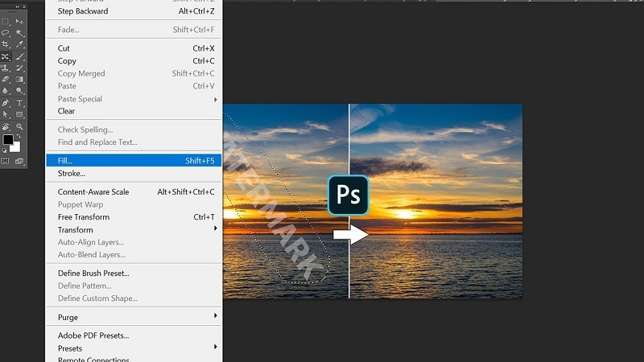The width and height of the screenshot is (644, 362).
Task: Select the Brush tool
Action: [x=19, y=57]
